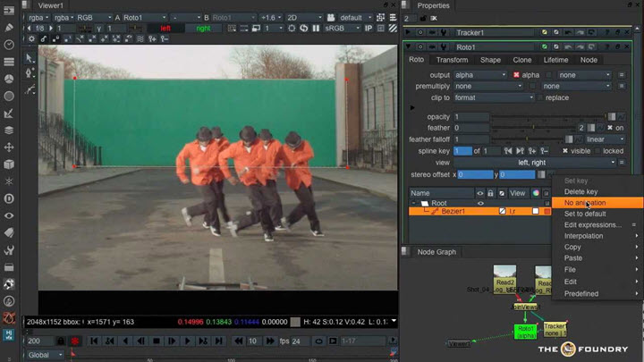Enable the replace checkbox
The image size is (644, 362).
coord(538,97)
